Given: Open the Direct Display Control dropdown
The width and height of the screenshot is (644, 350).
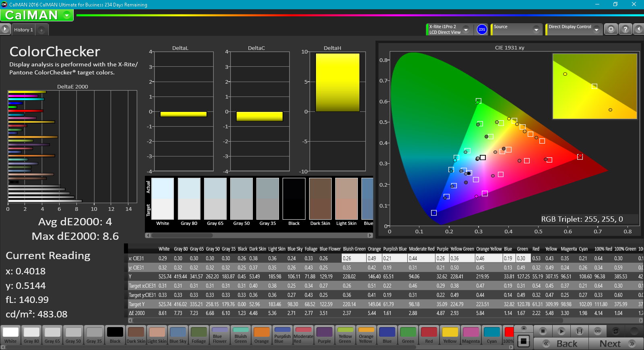Looking at the screenshot, I should [x=597, y=29].
